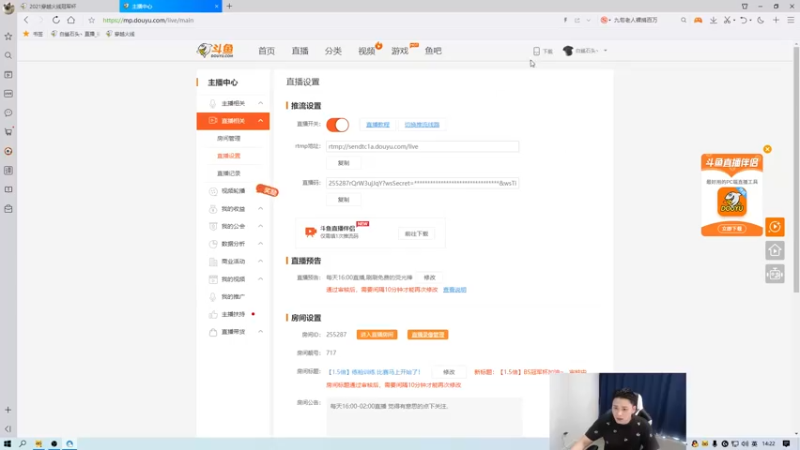
Task: Click the address bar URL
Action: point(148,20)
